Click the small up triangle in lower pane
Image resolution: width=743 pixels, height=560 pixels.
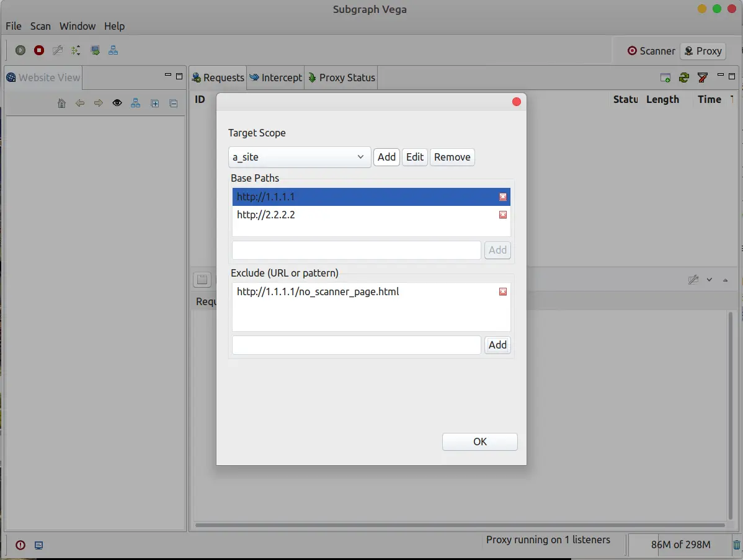pos(725,280)
